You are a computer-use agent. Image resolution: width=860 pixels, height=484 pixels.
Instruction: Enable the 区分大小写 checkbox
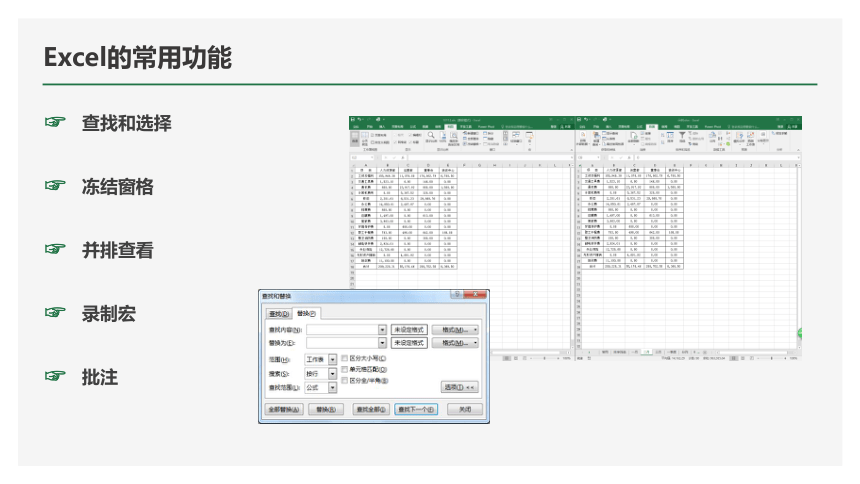pos(345,358)
